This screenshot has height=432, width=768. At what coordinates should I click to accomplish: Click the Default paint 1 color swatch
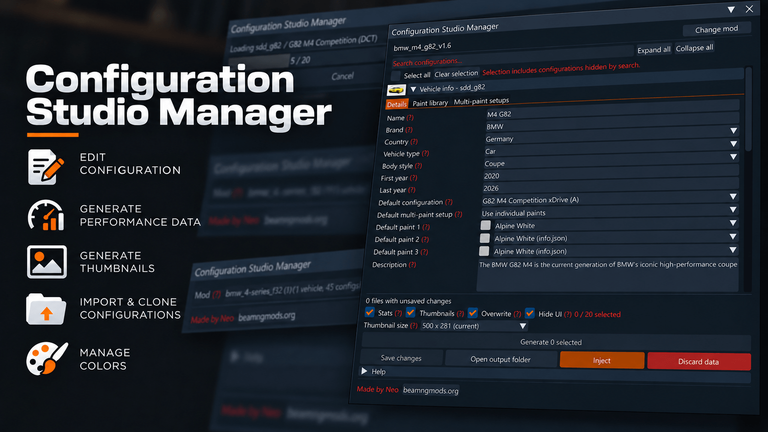[485, 225]
